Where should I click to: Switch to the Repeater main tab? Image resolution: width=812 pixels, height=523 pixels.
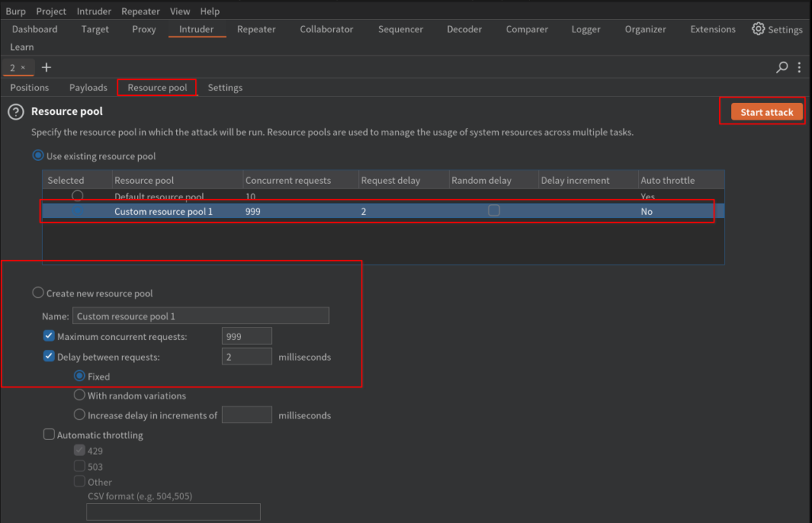pyautogui.click(x=256, y=29)
